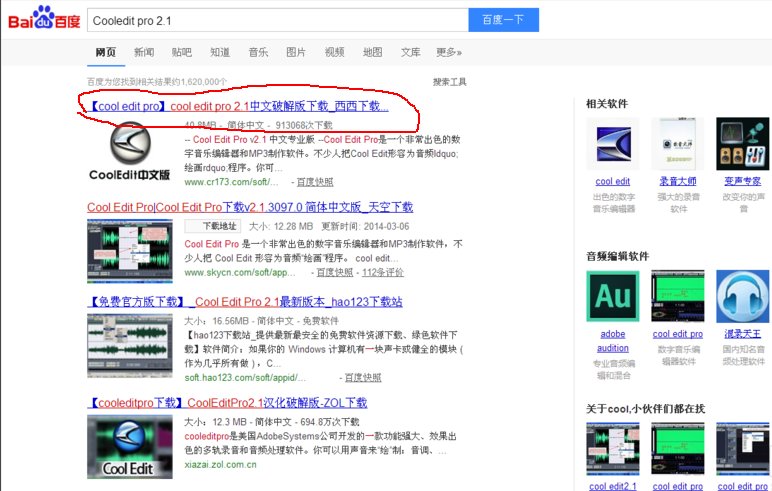
Task: Click the cool edit pro icon under 音频编辑软件
Action: (677, 296)
